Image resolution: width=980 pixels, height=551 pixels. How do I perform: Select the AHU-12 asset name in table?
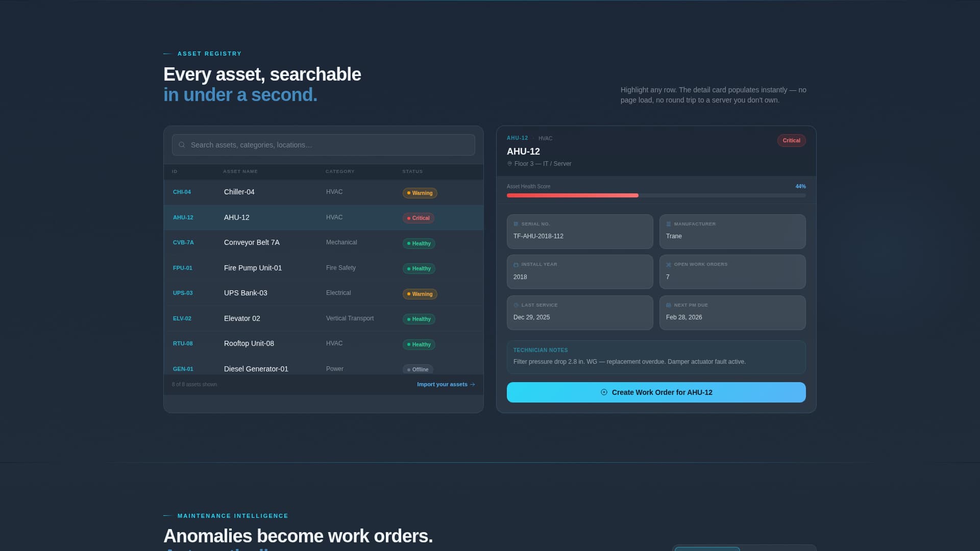coord(237,217)
